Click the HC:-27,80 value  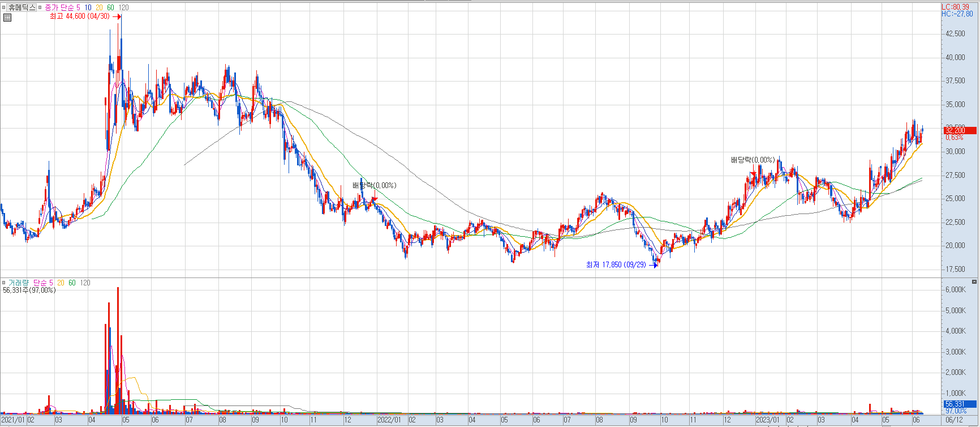coord(957,14)
